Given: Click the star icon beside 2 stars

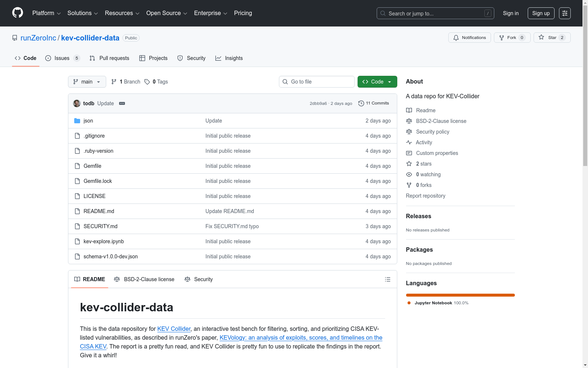Looking at the screenshot, I should coord(409,164).
